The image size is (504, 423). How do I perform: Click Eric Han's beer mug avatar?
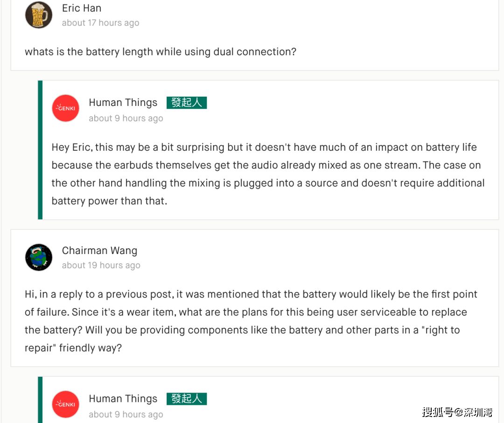[39, 15]
